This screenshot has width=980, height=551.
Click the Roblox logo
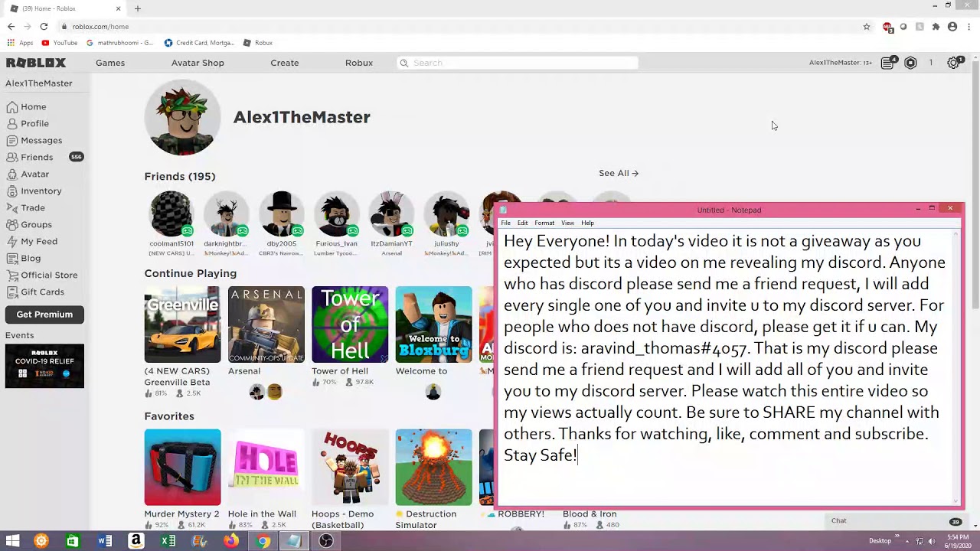36,63
